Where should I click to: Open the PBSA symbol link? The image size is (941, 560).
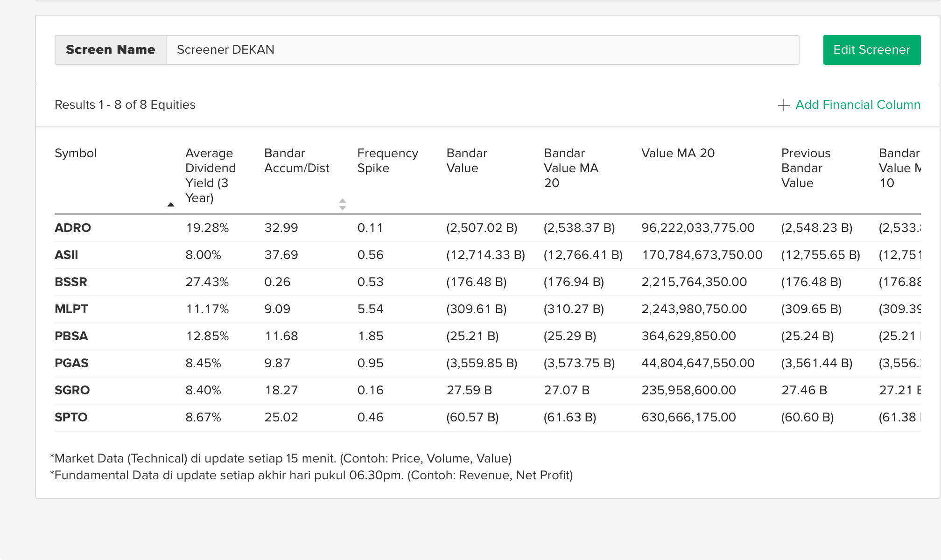(71, 336)
